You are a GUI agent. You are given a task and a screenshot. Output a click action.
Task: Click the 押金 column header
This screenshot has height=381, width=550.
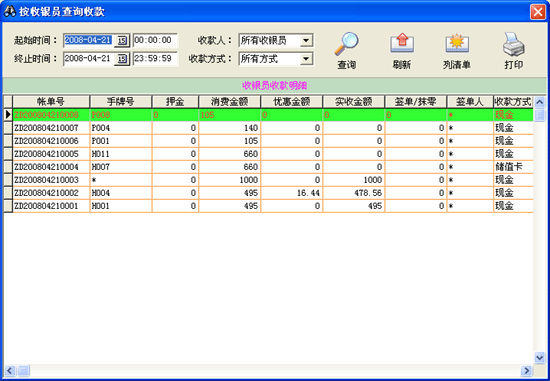click(175, 102)
